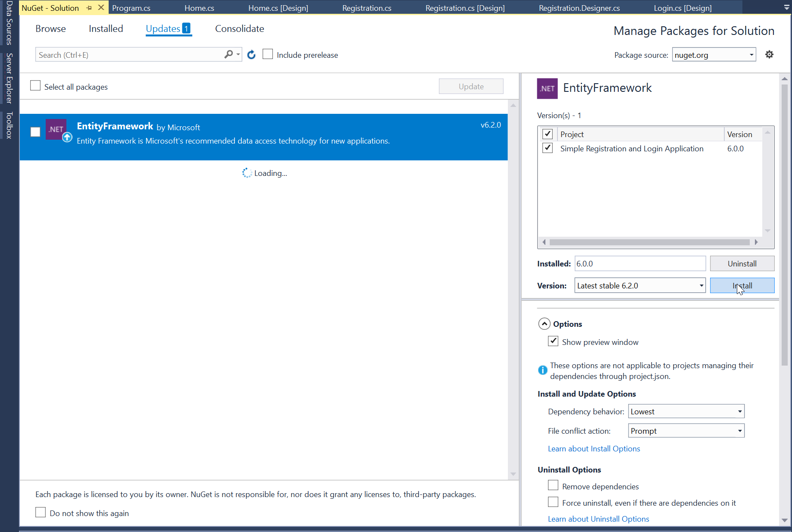Open NuGet settings gear icon
The image size is (792, 532).
coord(769,54)
